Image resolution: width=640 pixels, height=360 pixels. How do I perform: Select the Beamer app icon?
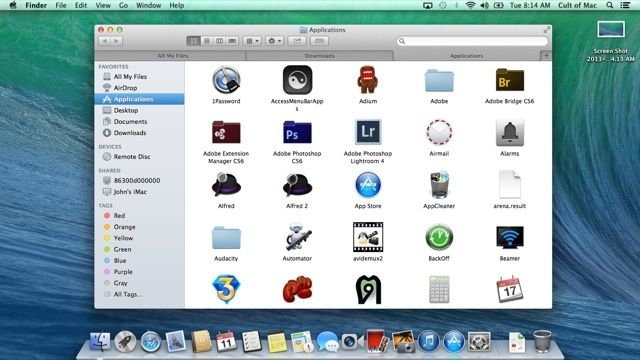[510, 238]
